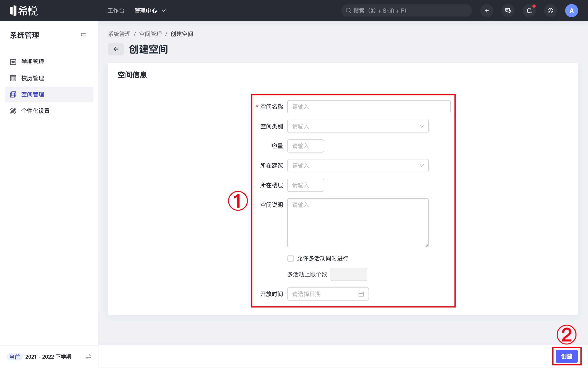Click the 所在建筑 dropdown arrow
The height and width of the screenshot is (368, 588).
point(422,166)
